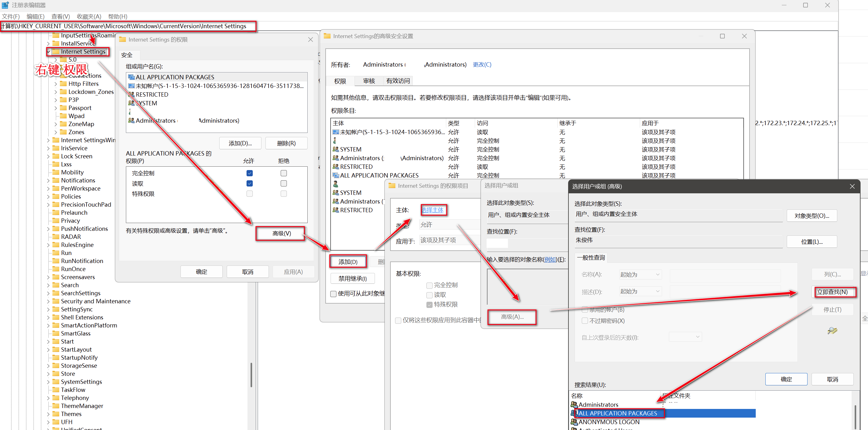This screenshot has height=430, width=868.
Task: Click the Find Now (立即查找) button
Action: (x=832, y=292)
